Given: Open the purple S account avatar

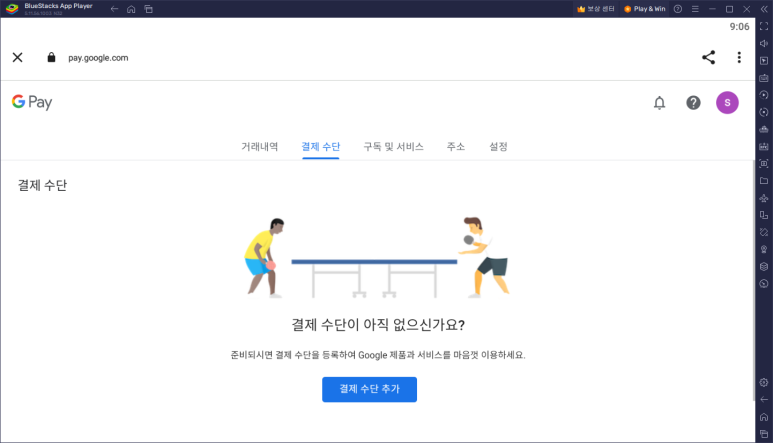Looking at the screenshot, I should tap(727, 102).
